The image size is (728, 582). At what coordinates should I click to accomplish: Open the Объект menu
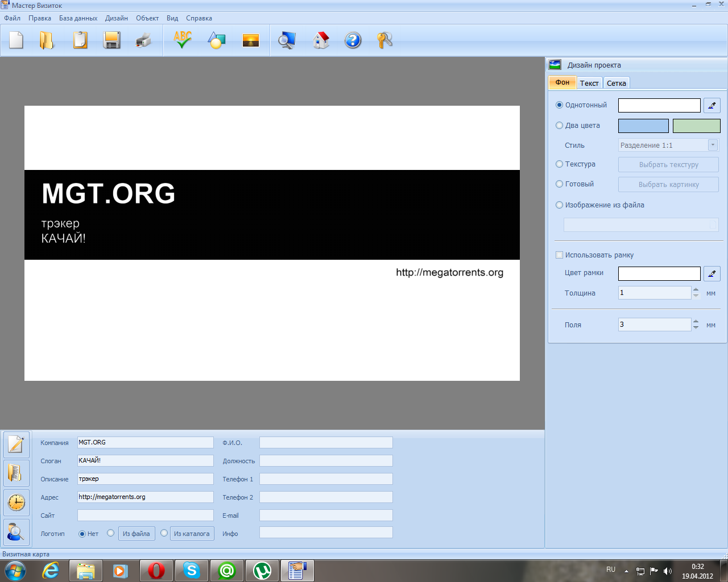(147, 18)
